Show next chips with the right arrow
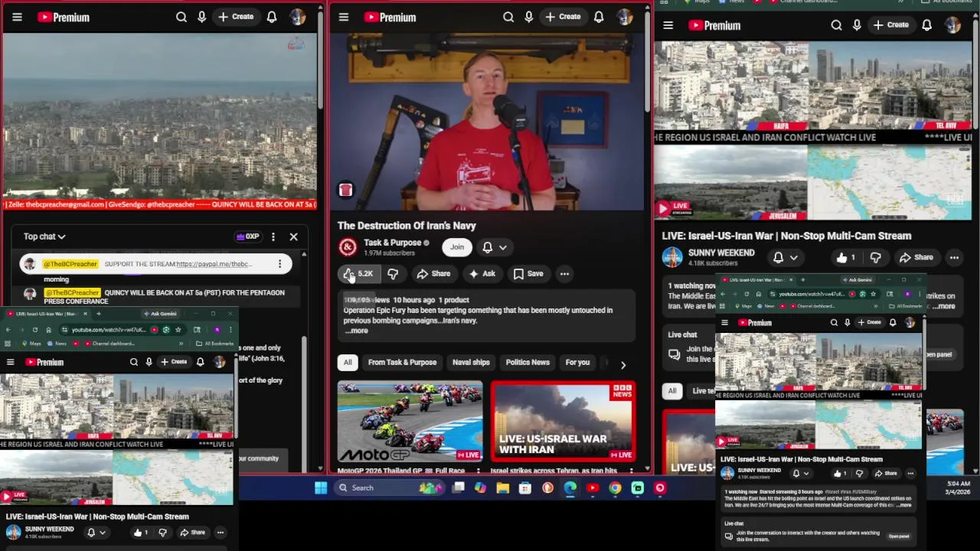 (x=622, y=365)
